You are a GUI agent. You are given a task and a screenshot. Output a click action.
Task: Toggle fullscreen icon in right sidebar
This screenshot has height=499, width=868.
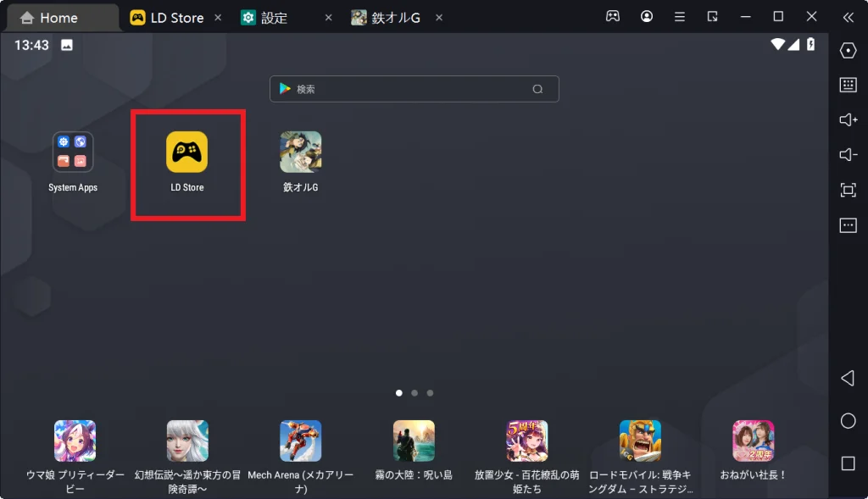[x=848, y=191]
